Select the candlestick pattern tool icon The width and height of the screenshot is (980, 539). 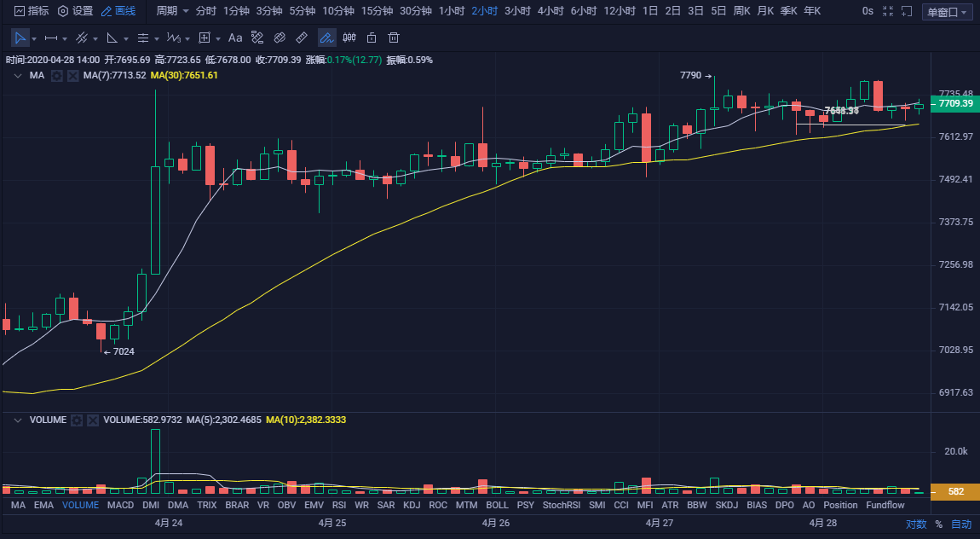click(x=349, y=38)
